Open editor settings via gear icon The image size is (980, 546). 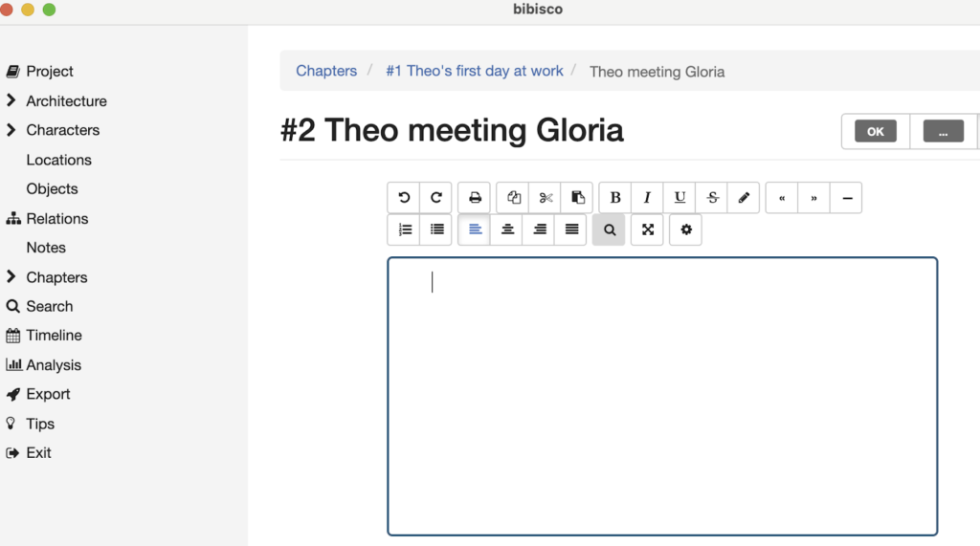point(685,229)
